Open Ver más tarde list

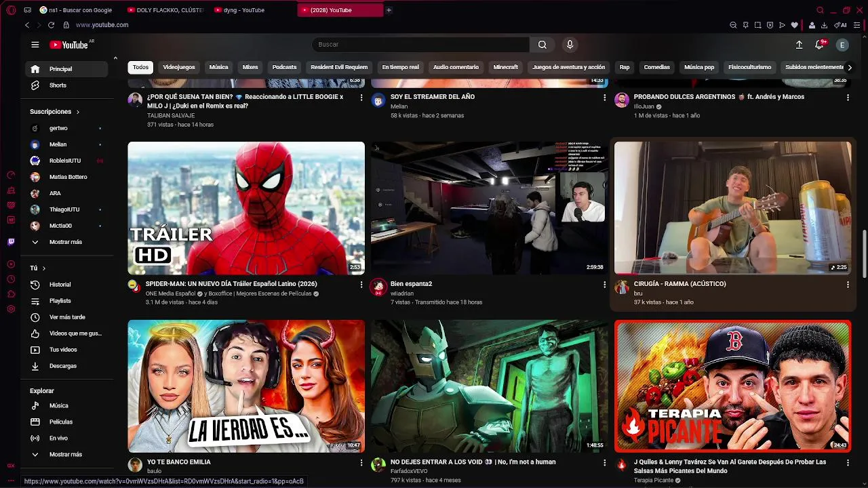66,317
